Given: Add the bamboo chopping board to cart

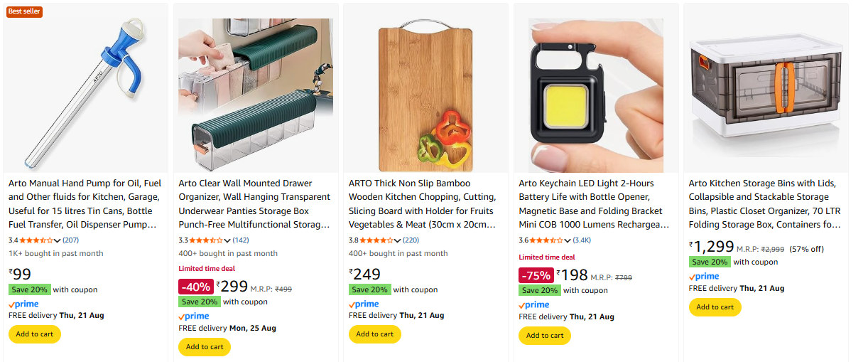Looking at the screenshot, I should point(375,334).
